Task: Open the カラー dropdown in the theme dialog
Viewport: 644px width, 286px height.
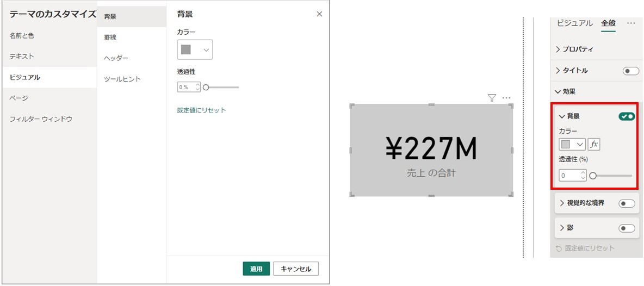Action: tap(195, 49)
